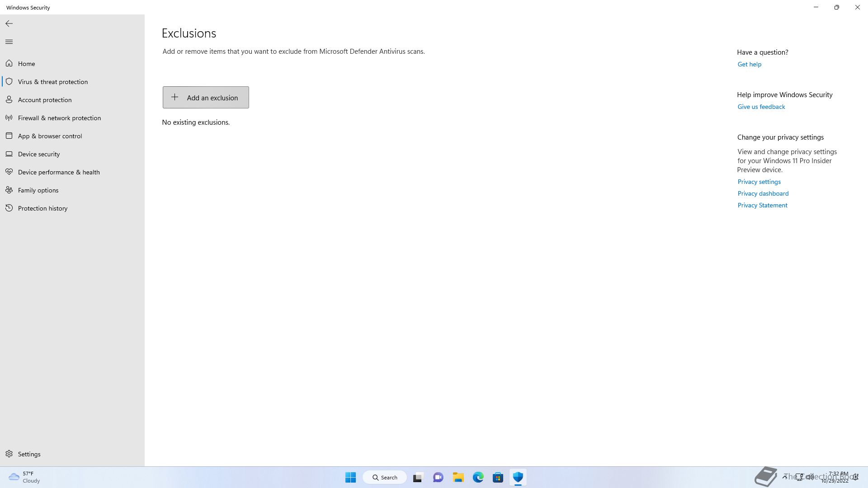Viewport: 868px width, 488px height.
Task: Select App & browser control
Action: [72, 136]
